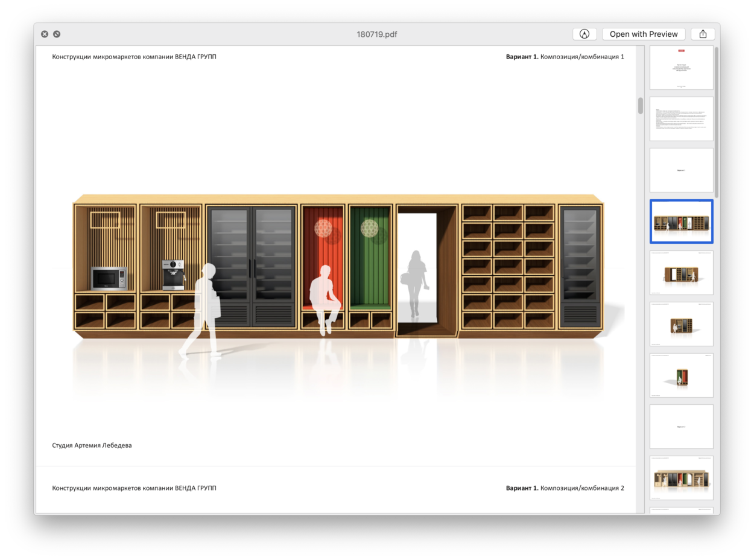The image size is (754, 560).
Task: Click the highlighted blue-bordered page thumbnail
Action: (x=681, y=221)
